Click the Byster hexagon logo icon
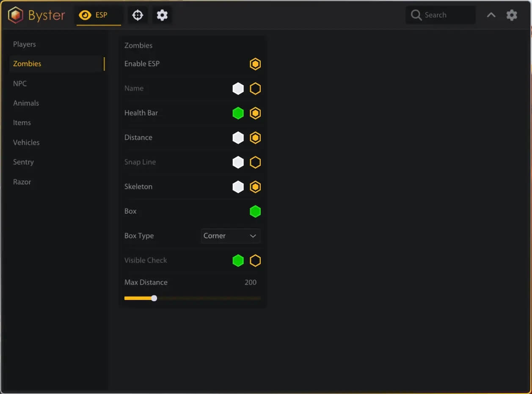 pyautogui.click(x=16, y=15)
